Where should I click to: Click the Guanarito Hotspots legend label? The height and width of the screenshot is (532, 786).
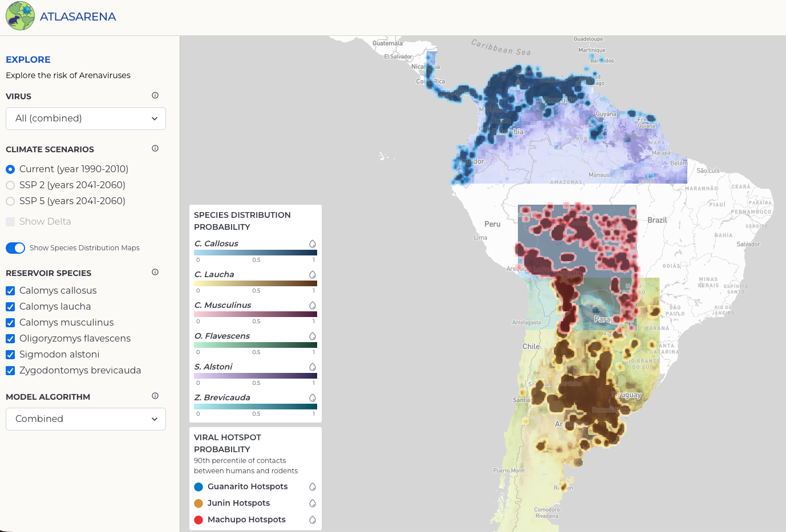(x=248, y=486)
